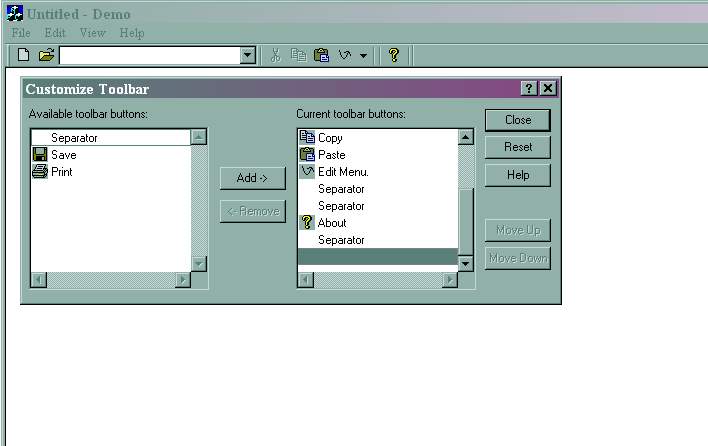Image resolution: width=708 pixels, height=446 pixels.
Task: Open the toolbar combo box dropdown arrow
Action: click(248, 56)
